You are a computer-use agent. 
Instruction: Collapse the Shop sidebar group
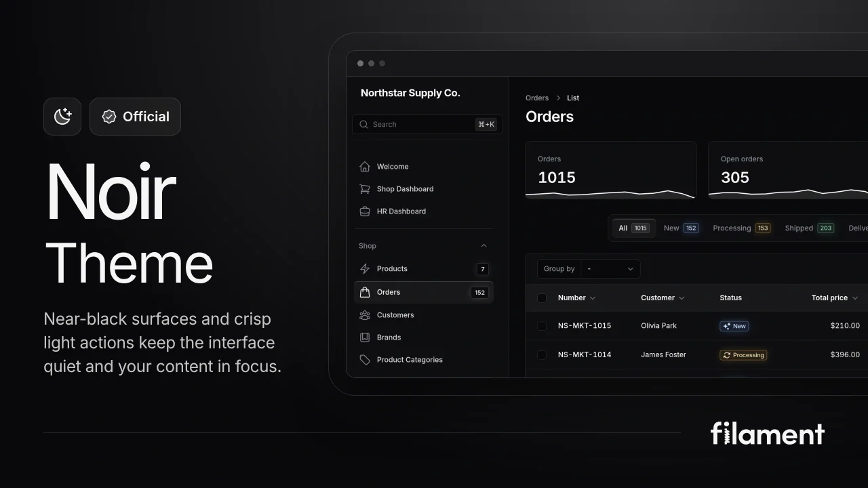484,246
